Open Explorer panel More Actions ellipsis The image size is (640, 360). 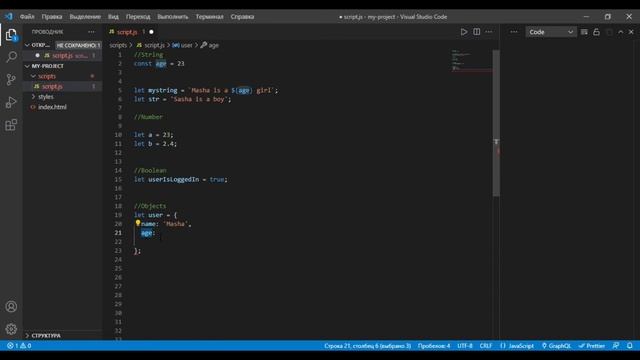pyautogui.click(x=91, y=32)
